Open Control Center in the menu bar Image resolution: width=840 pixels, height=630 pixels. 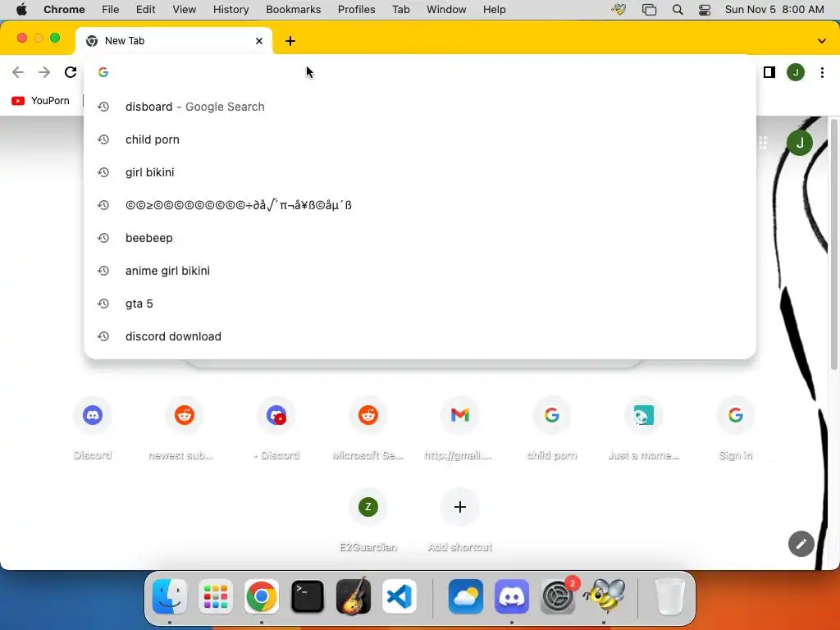tap(705, 10)
